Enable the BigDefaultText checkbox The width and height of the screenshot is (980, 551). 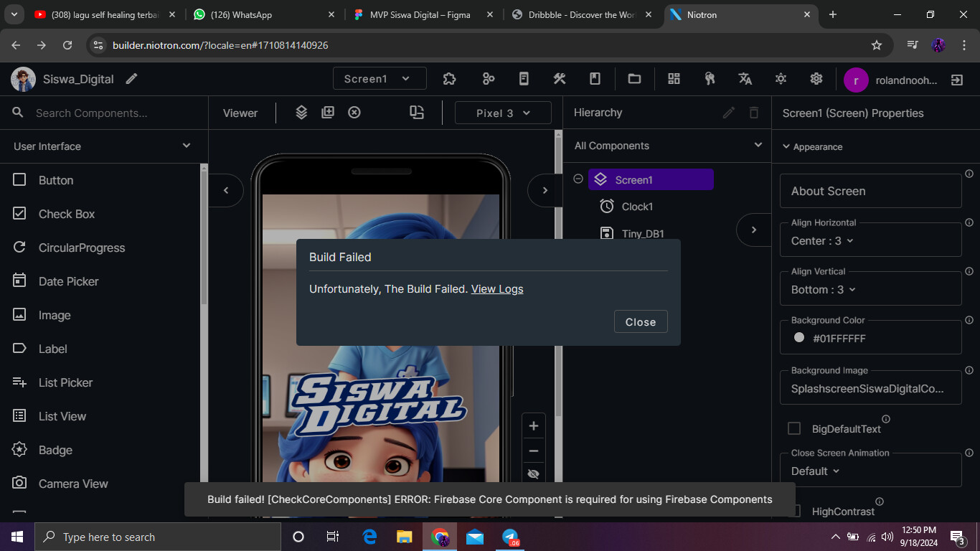794,428
